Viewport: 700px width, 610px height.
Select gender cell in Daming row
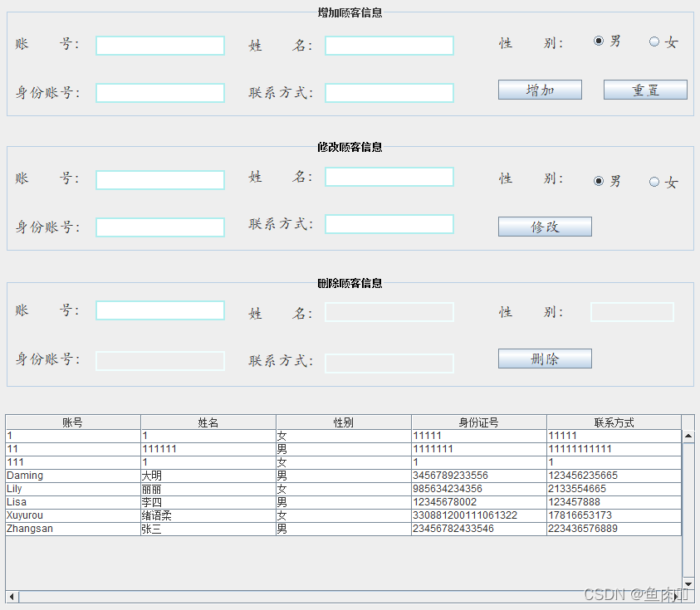click(344, 476)
